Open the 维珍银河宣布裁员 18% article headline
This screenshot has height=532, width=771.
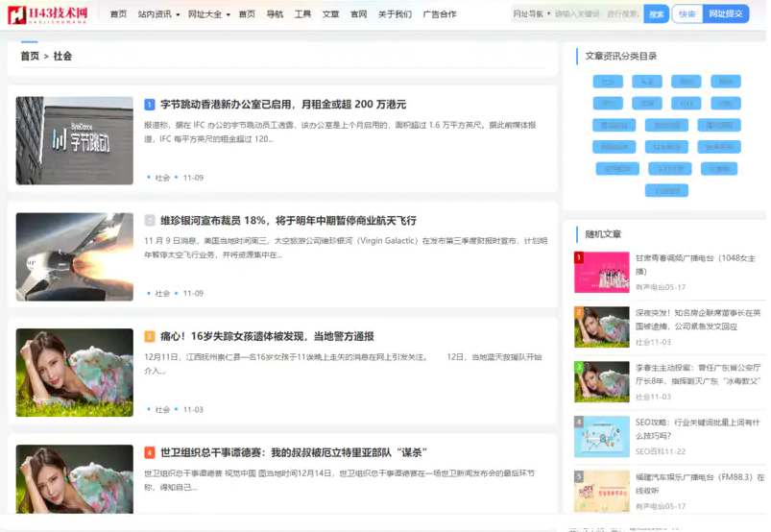pos(288,221)
